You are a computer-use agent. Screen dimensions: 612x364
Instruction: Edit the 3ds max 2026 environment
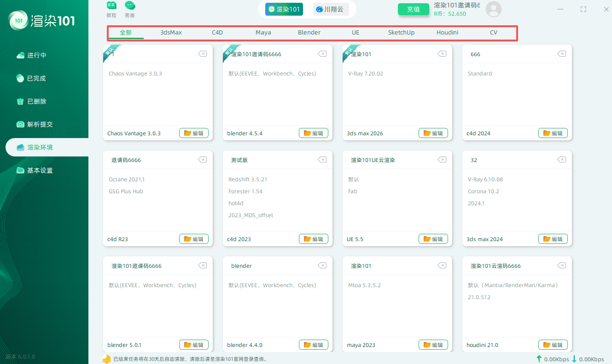(433, 133)
